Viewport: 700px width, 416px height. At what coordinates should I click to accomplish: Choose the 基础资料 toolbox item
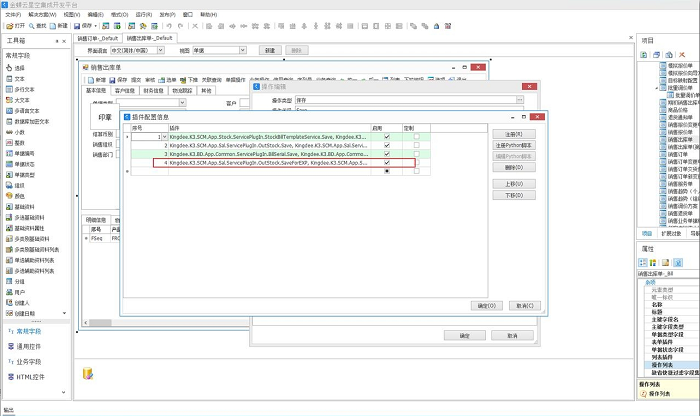coord(26,207)
